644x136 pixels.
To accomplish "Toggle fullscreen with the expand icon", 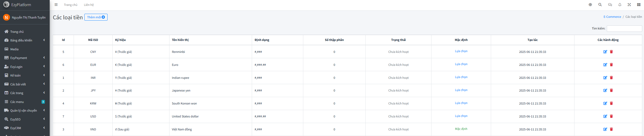I will (x=629, y=5).
